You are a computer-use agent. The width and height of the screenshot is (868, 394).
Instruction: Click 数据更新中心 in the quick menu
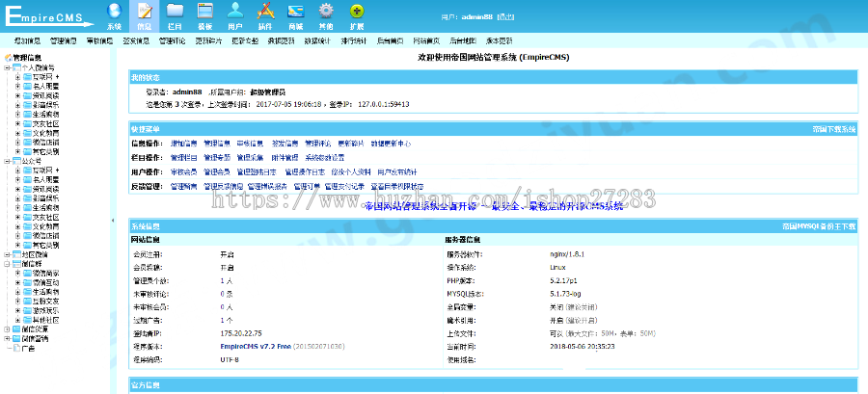pos(391,144)
